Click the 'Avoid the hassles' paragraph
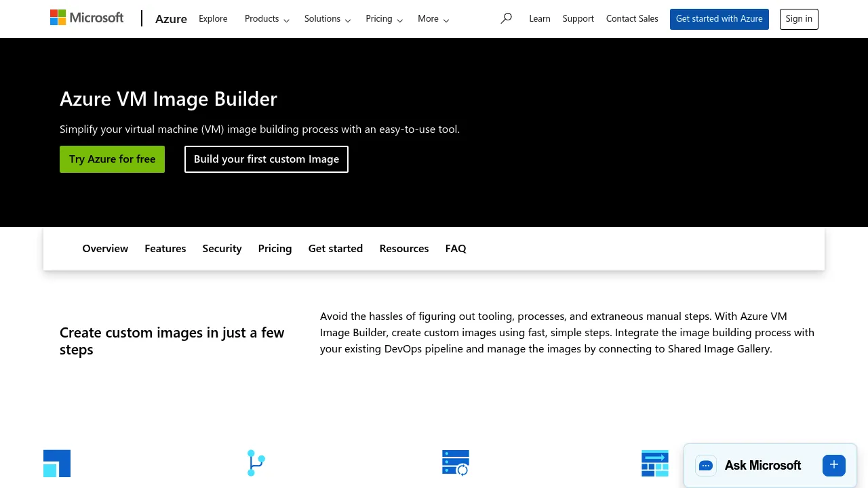 [x=568, y=333]
